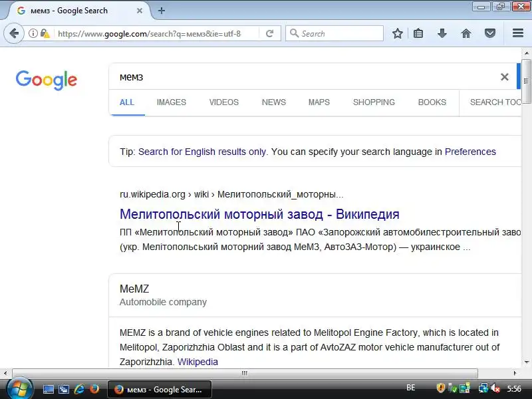The image size is (532, 399).
Task: Launch Internet Explorer from quick launch
Action: pyautogui.click(x=79, y=389)
